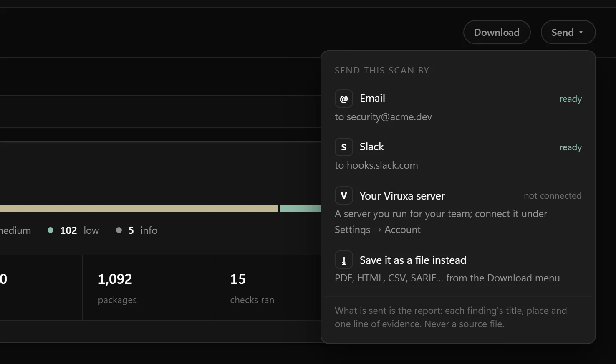616x364 pixels.
Task: Click the Viruxa server V icon
Action: [x=344, y=195]
